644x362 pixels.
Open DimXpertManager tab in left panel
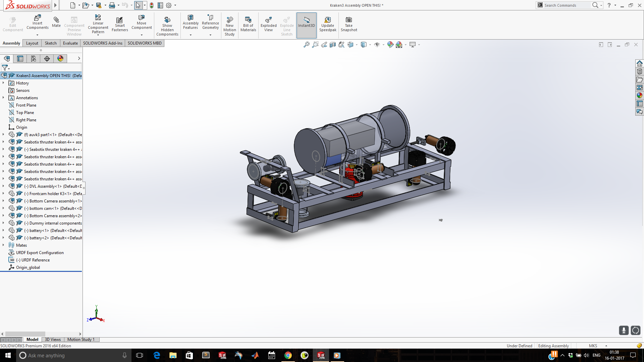click(x=47, y=59)
